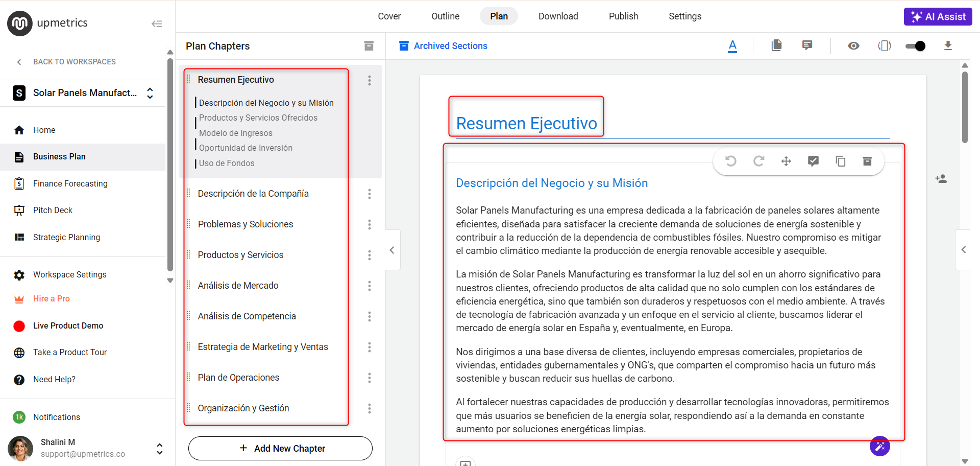Open the options menu for Plan de Operaciones
This screenshot has width=980, height=466.
(x=370, y=378)
